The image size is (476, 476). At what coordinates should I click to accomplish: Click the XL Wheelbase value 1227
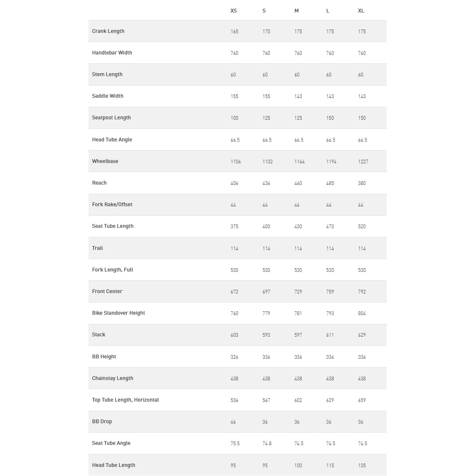[x=363, y=162]
